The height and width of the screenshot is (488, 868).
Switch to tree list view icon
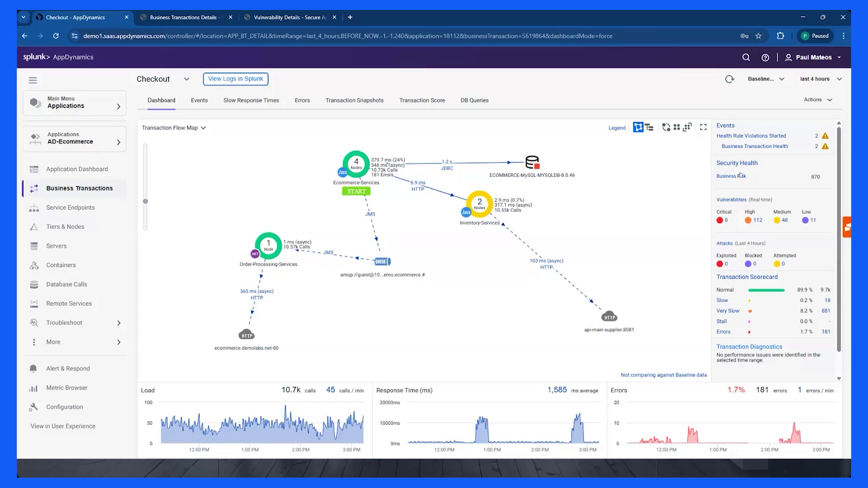tap(649, 127)
